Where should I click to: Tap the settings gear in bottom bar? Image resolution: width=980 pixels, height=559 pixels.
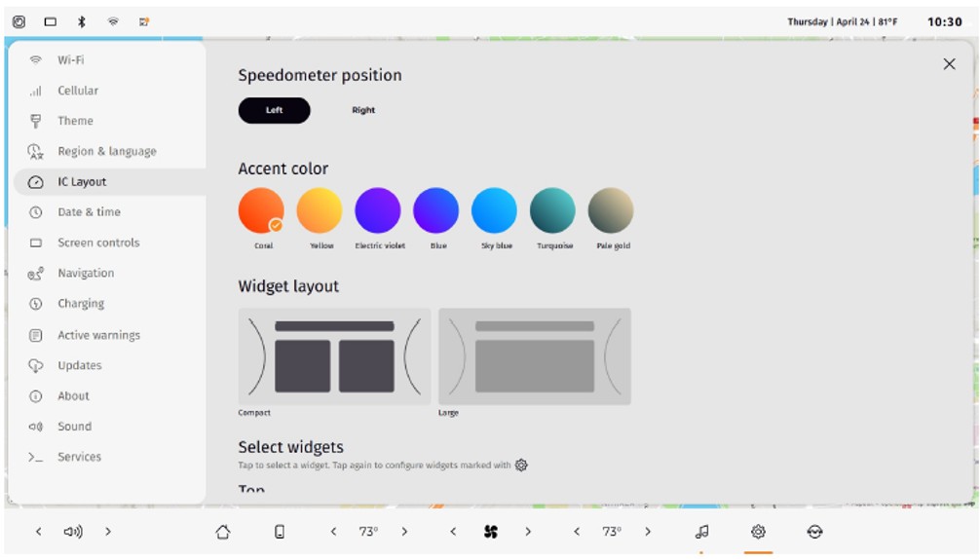tap(758, 532)
